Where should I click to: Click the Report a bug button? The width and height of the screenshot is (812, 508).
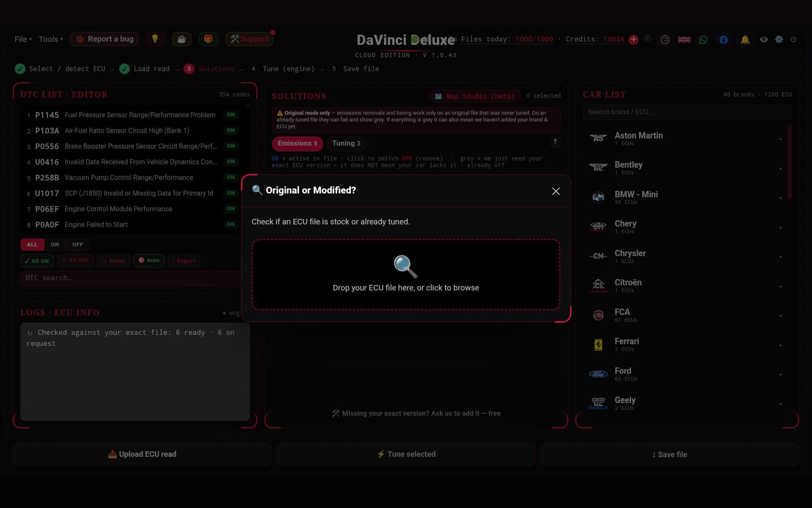pos(104,39)
